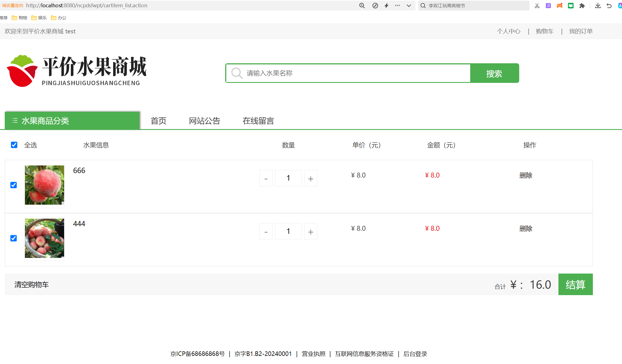This screenshot has width=622, height=364.
Task: Toggle the checkbox for item 444
Action: [x=13, y=238]
